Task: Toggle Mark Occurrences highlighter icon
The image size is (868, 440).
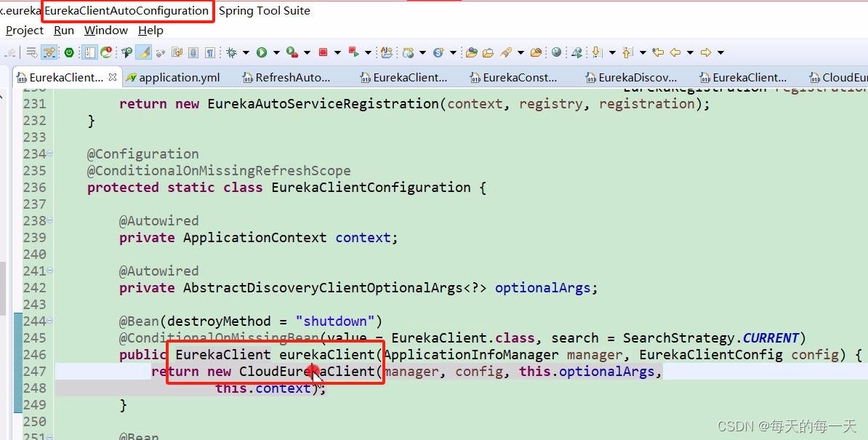Action: pyautogui.click(x=144, y=52)
